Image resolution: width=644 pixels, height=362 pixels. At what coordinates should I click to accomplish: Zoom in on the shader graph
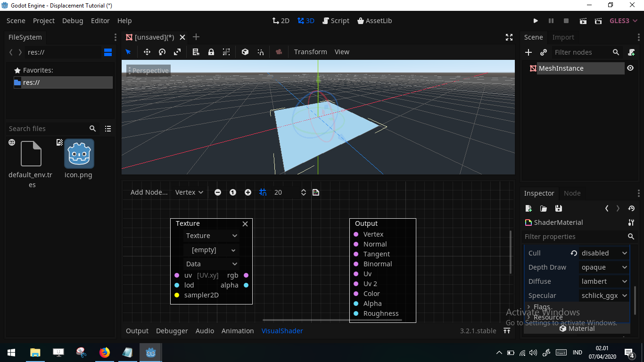tap(248, 192)
